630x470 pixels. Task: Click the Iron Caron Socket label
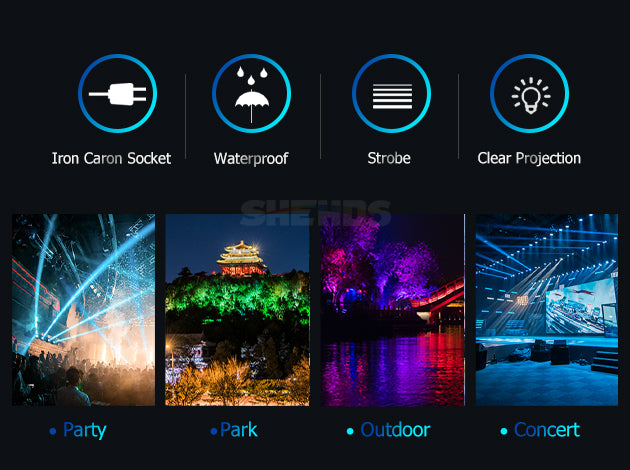111,158
